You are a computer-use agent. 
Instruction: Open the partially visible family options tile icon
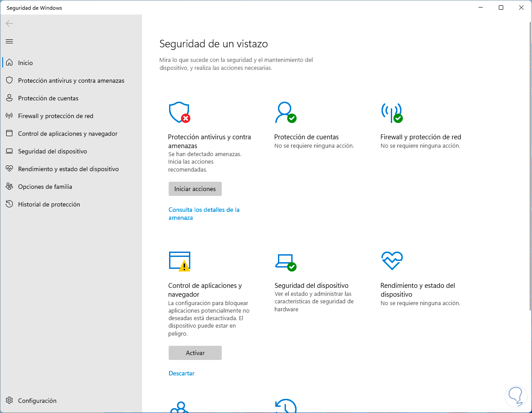(180, 407)
